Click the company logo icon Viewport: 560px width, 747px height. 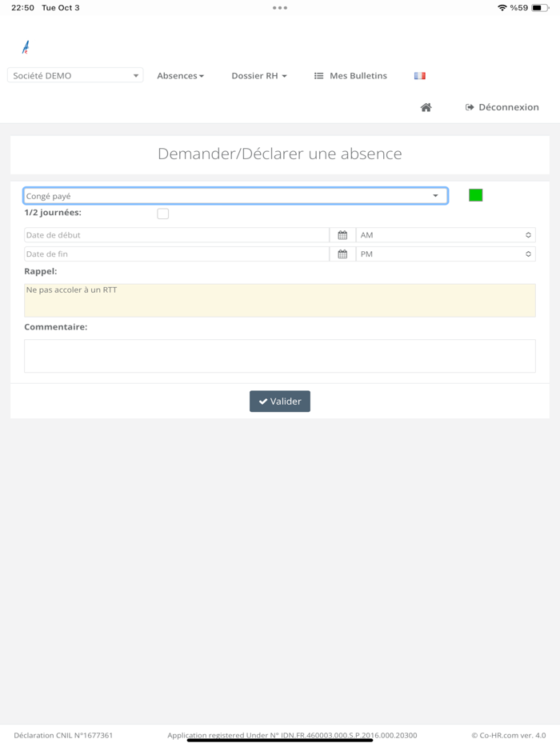click(x=26, y=47)
